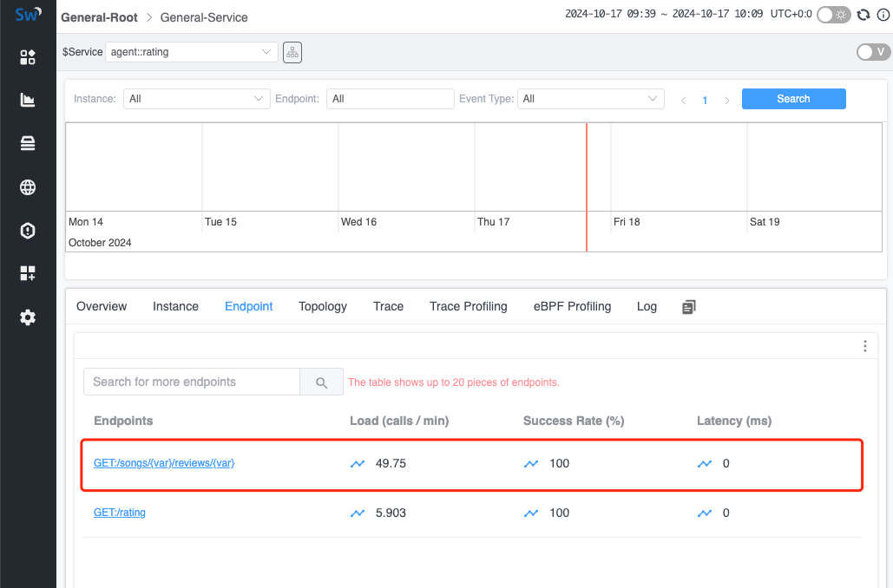Open the Marketplace sidebar icon
The image size is (893, 588).
coord(27,272)
